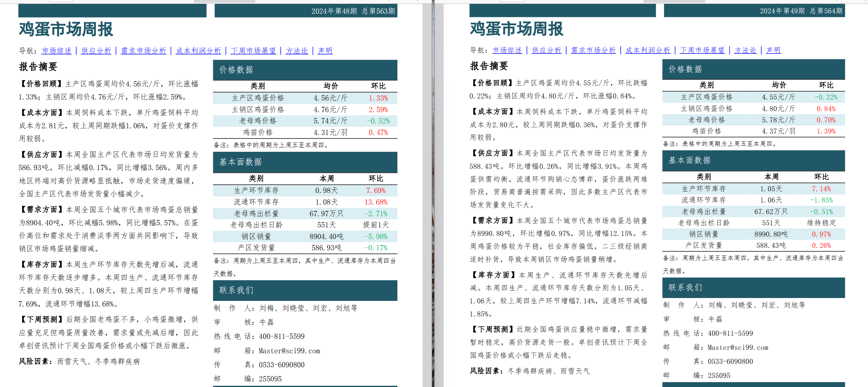
Task: Go to 需求市场分析 in left report
Action: click(x=143, y=51)
